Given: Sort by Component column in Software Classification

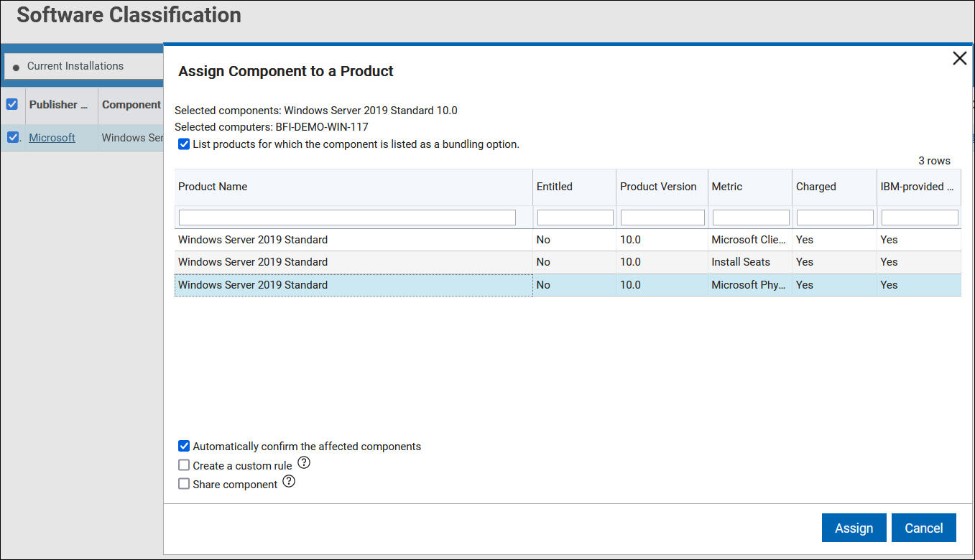Looking at the screenshot, I should point(131,105).
